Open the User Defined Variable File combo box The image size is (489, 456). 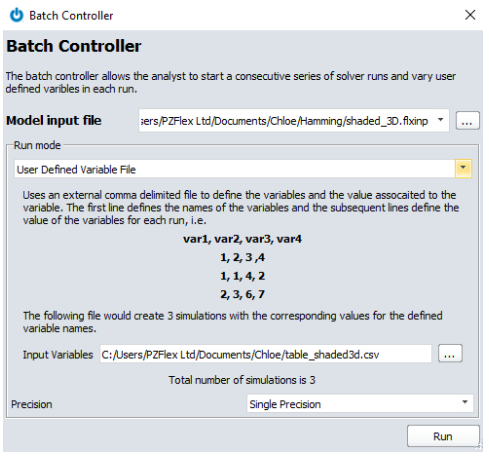pos(243,169)
